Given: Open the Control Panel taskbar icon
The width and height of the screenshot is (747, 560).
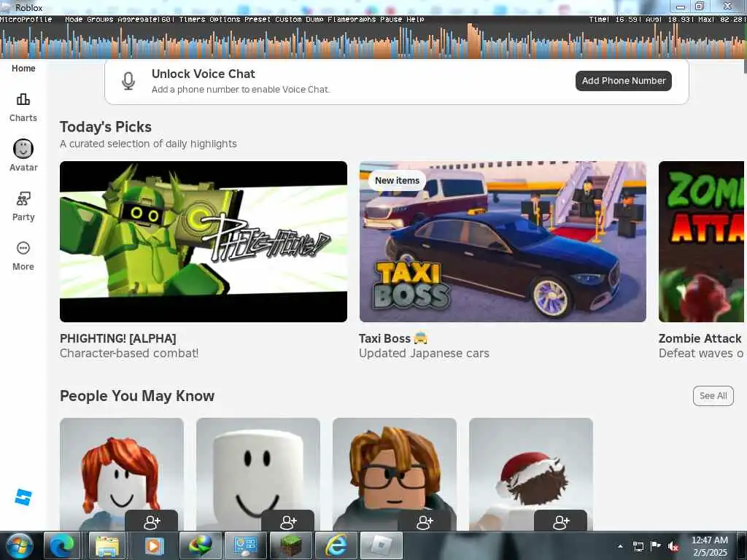Looking at the screenshot, I should tap(244, 545).
